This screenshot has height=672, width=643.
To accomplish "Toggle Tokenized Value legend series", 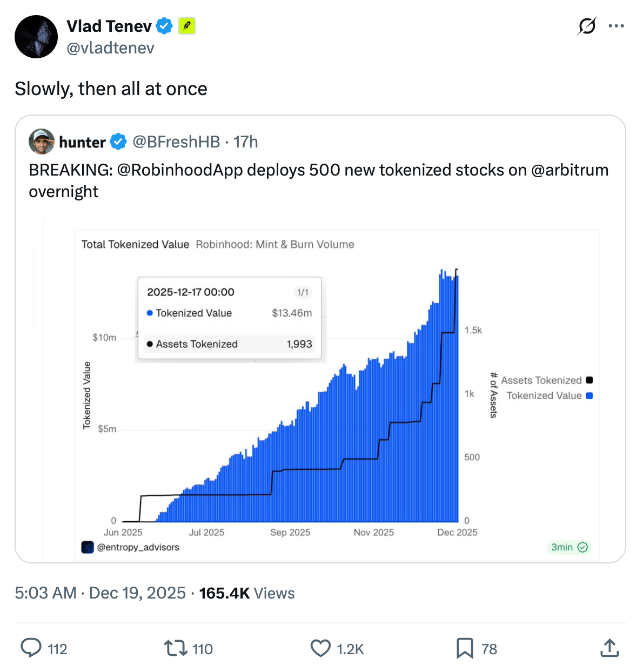I will (x=544, y=395).
